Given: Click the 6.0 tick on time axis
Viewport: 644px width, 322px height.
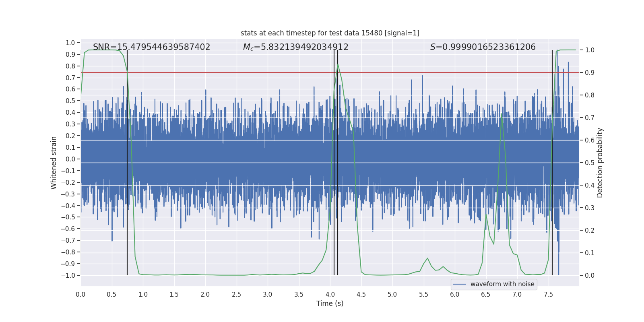Looking at the screenshot, I should click(454, 294).
